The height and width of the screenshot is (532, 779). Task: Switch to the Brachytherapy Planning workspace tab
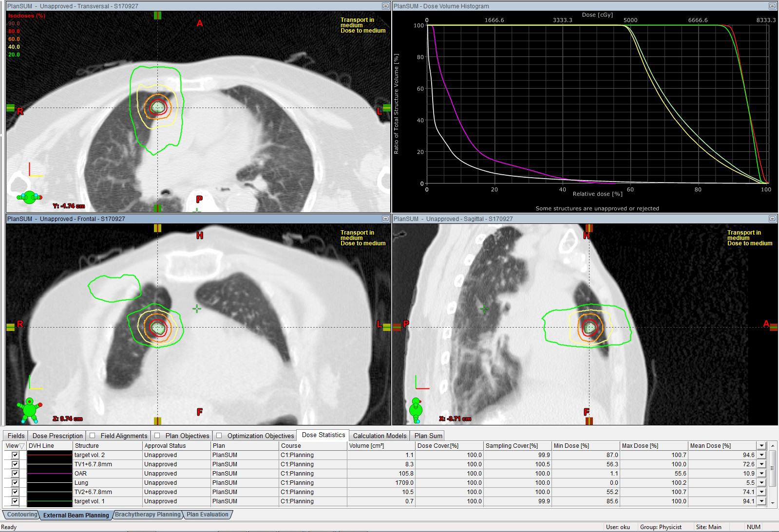coord(148,514)
